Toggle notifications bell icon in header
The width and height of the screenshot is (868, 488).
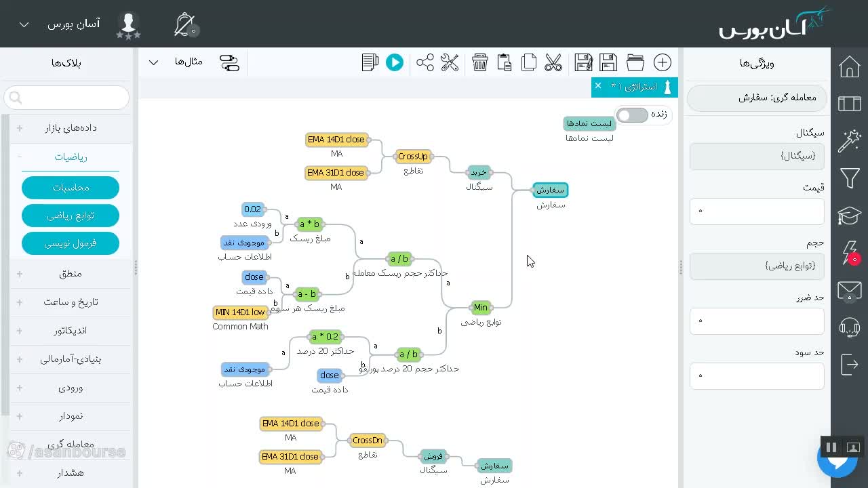click(x=184, y=25)
